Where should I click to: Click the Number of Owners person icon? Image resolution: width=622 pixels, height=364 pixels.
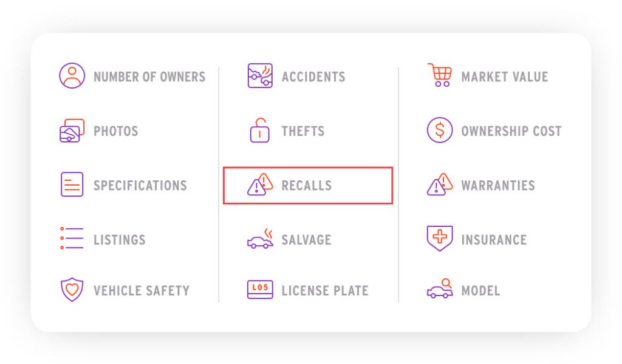tap(72, 75)
